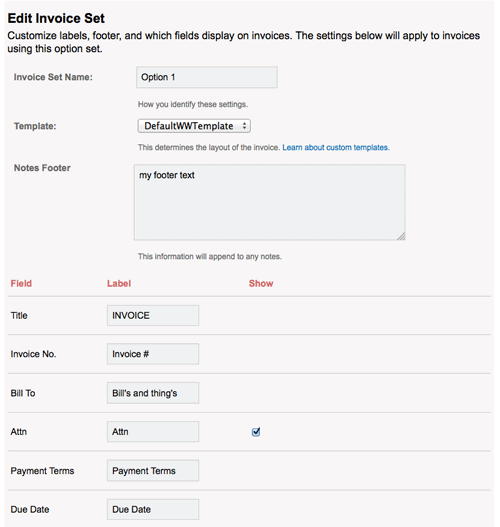This screenshot has width=500, height=527.
Task: Click the Due Date field name
Action: [x=30, y=510]
